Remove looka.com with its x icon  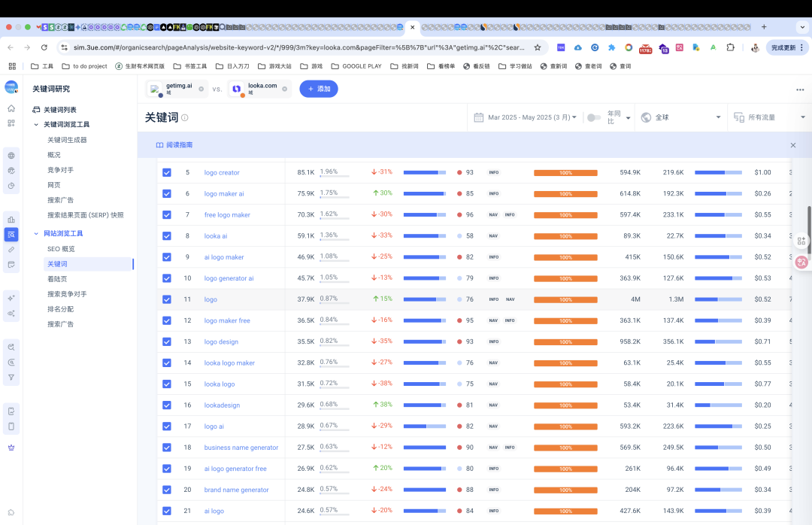pos(284,90)
